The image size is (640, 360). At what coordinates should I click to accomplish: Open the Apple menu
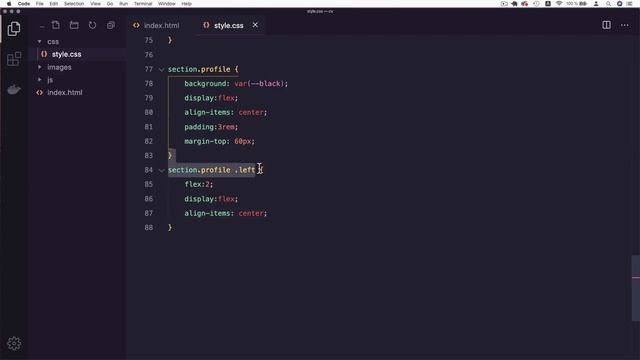pyautogui.click(x=9, y=4)
